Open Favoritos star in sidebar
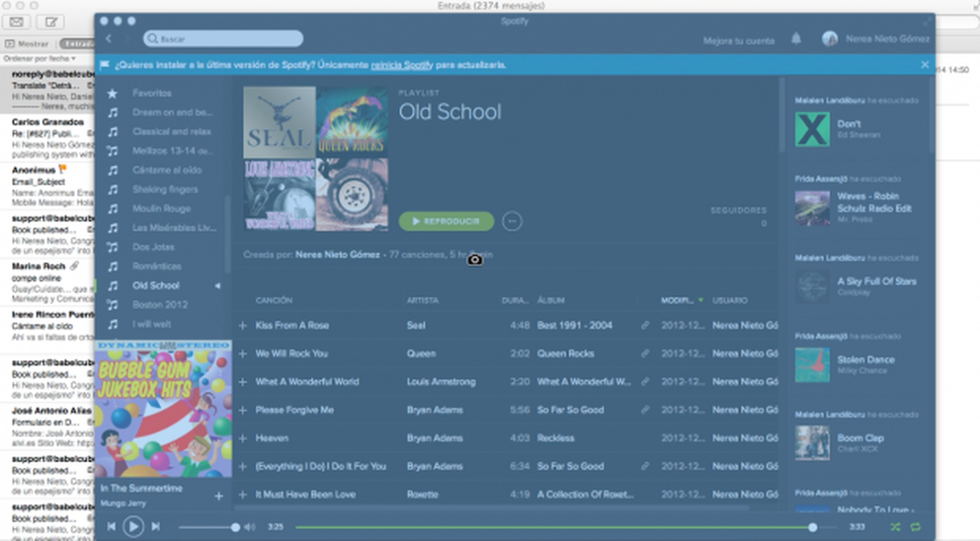This screenshot has height=541, width=980. pyautogui.click(x=112, y=93)
